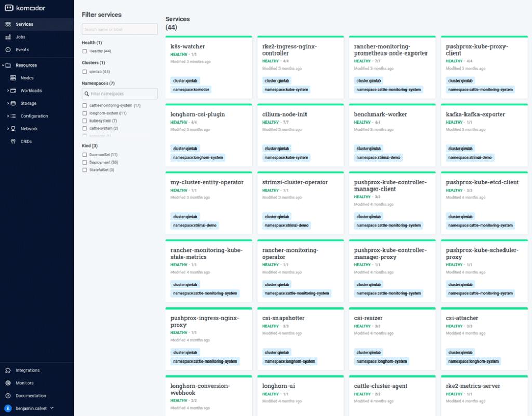This screenshot has width=532, height=416.
Task: Select the pushprox-kube-etcd-client service title
Action: tap(482, 182)
